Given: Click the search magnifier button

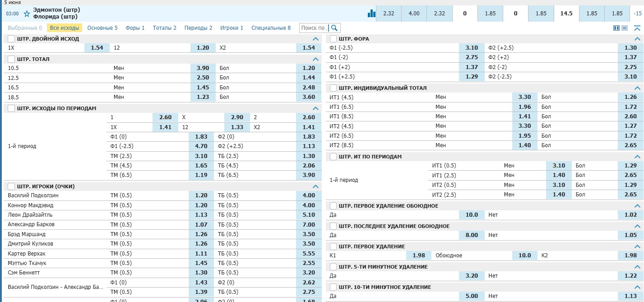Looking at the screenshot, I should coord(334,28).
